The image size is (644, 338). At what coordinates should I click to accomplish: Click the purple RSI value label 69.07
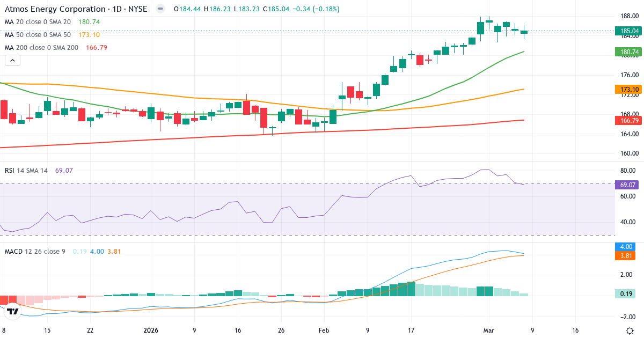pos(626,184)
